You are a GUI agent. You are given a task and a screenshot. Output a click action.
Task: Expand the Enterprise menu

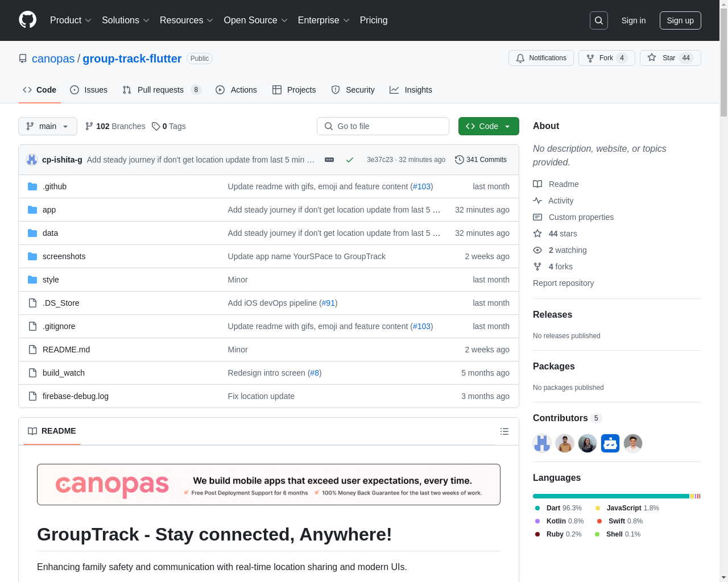coord(324,20)
